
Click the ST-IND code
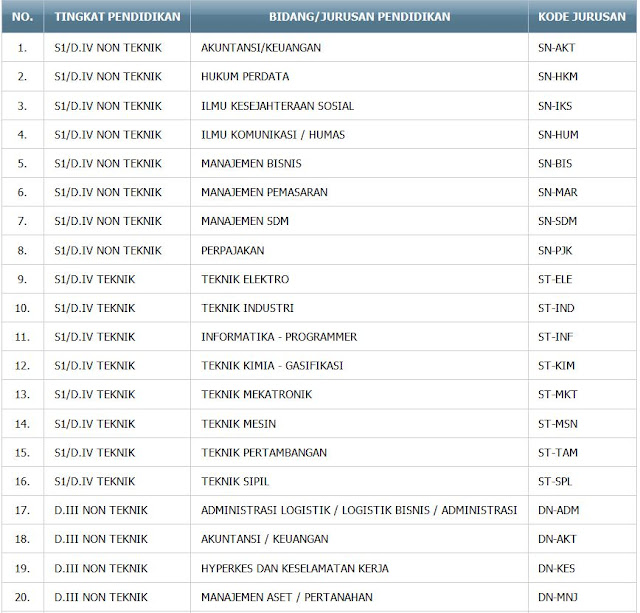556,308
